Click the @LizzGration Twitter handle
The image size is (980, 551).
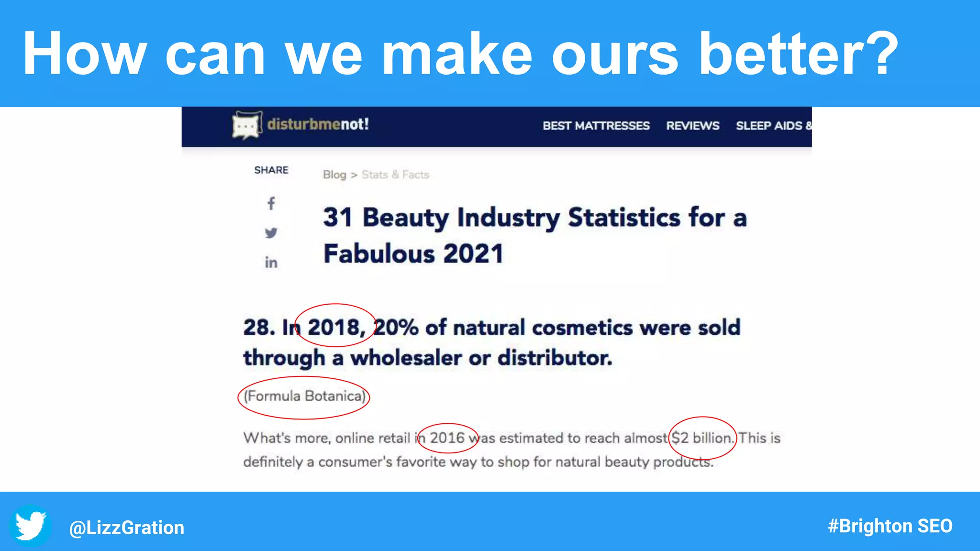pyautogui.click(x=127, y=528)
